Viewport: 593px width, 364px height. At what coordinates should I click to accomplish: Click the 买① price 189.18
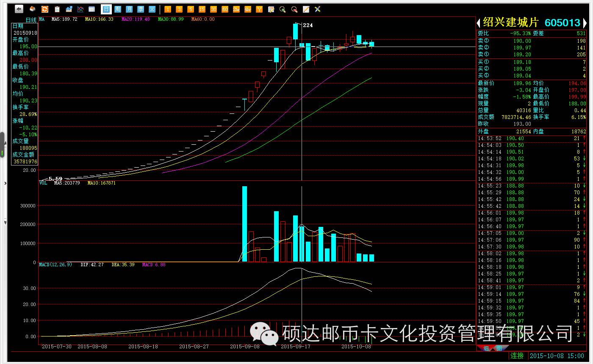point(522,62)
